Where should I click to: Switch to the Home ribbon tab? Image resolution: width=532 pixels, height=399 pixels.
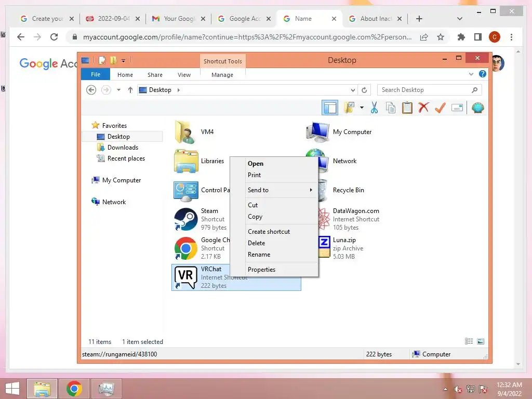coord(125,75)
